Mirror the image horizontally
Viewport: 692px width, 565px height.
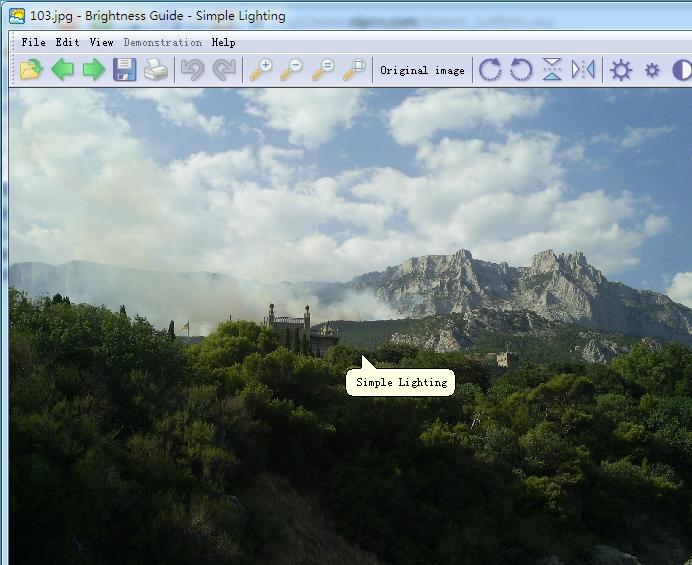coord(583,70)
